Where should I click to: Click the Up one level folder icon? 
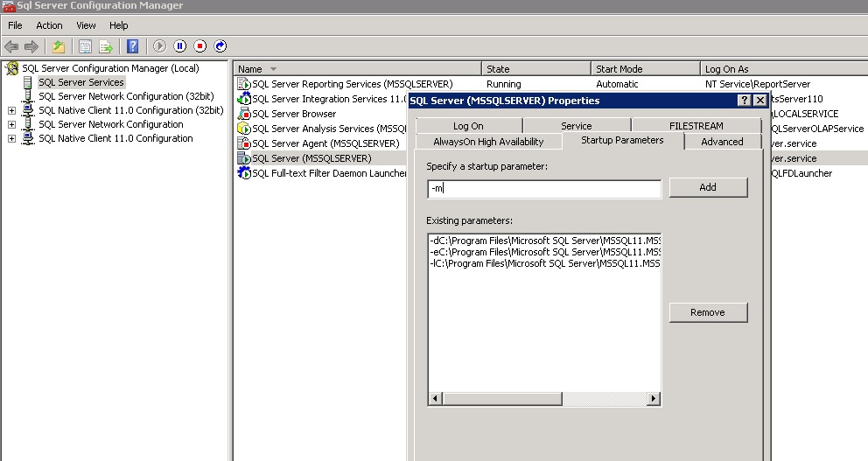59,46
